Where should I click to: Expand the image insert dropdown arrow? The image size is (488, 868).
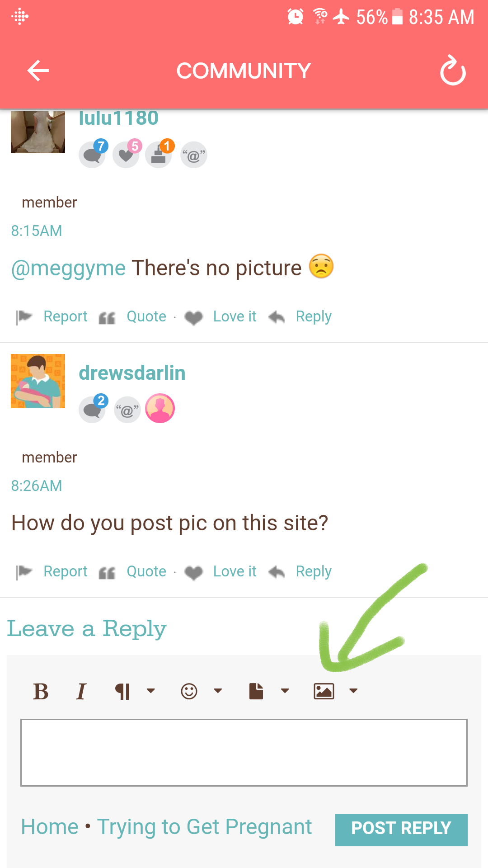(353, 691)
